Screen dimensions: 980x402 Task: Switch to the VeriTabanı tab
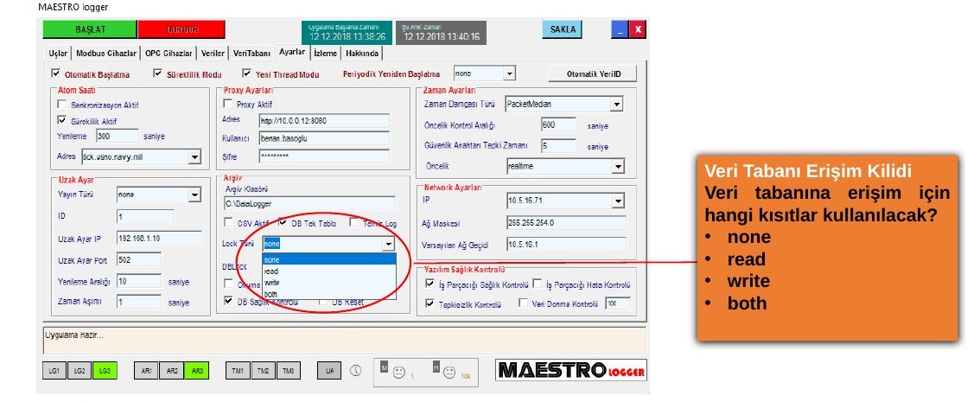point(251,54)
